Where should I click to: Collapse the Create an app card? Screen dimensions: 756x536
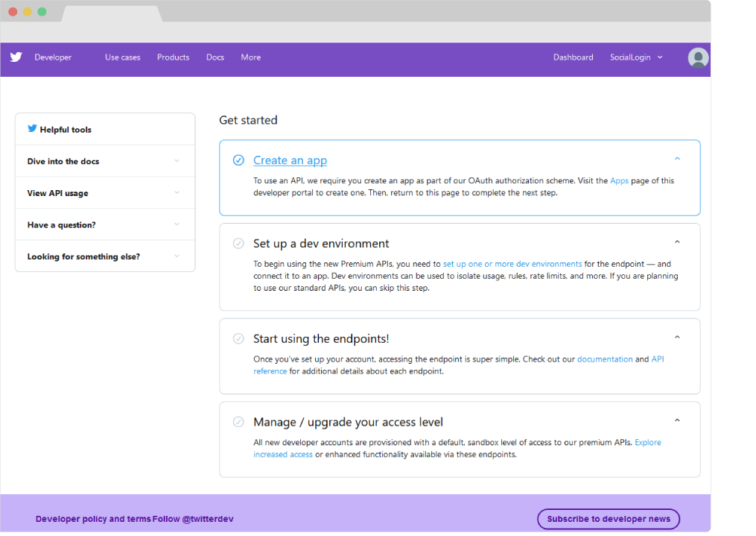(677, 159)
